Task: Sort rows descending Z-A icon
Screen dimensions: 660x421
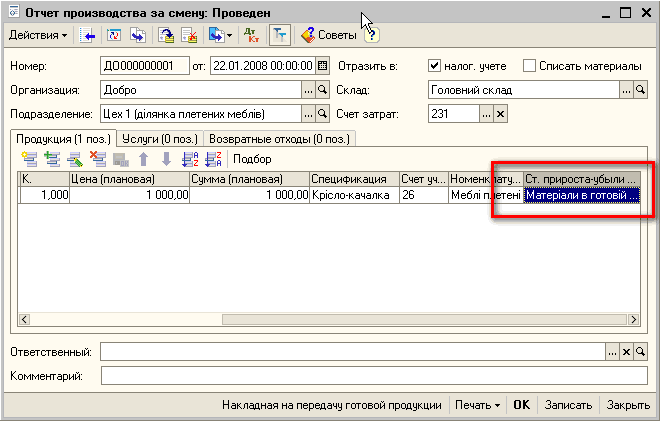Action: pyautogui.click(x=212, y=159)
